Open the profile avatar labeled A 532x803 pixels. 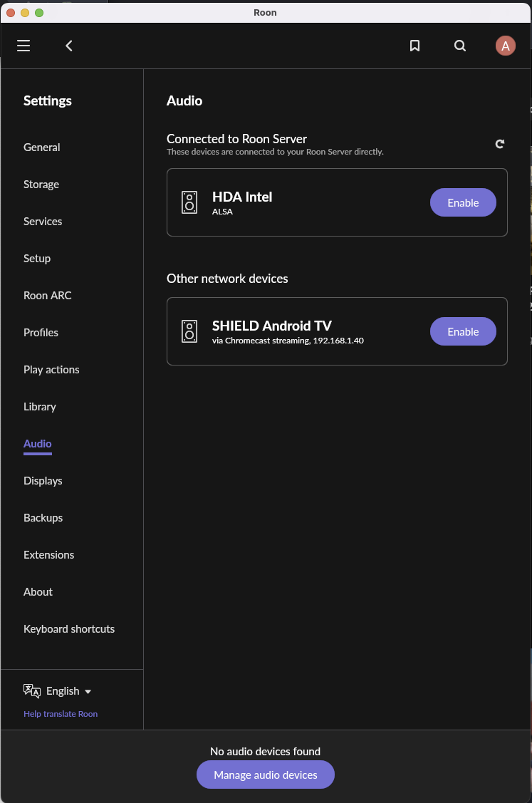[x=506, y=46]
